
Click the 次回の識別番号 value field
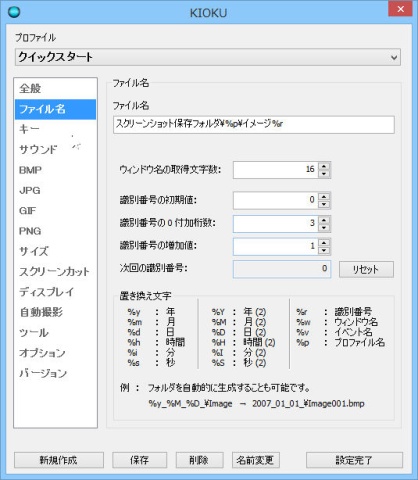282,269
